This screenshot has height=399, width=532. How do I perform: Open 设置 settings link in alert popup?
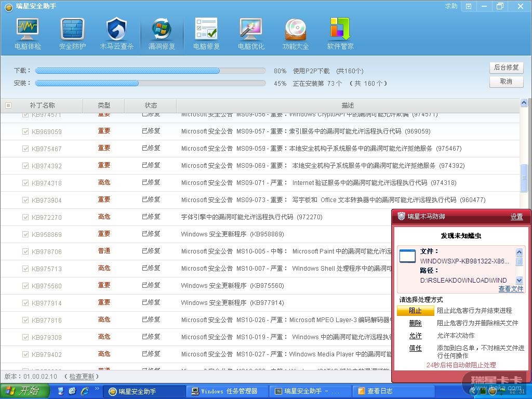[x=516, y=217]
